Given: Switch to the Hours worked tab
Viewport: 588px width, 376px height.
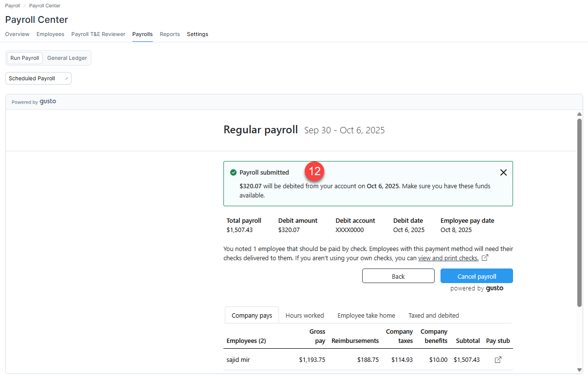Looking at the screenshot, I should [305, 315].
